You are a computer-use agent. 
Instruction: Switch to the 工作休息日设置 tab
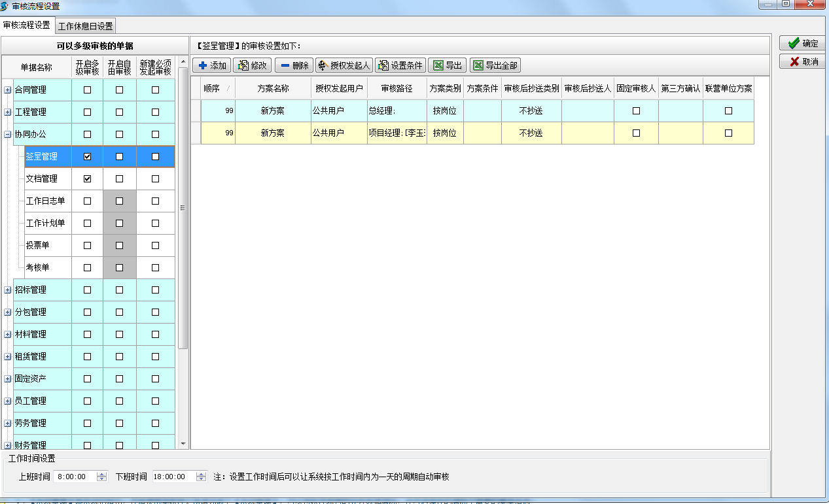[85, 26]
